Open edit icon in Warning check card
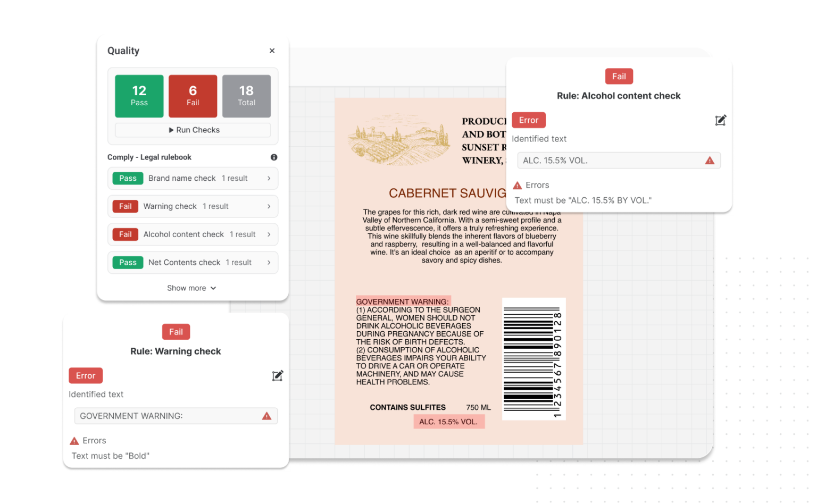 277,376
